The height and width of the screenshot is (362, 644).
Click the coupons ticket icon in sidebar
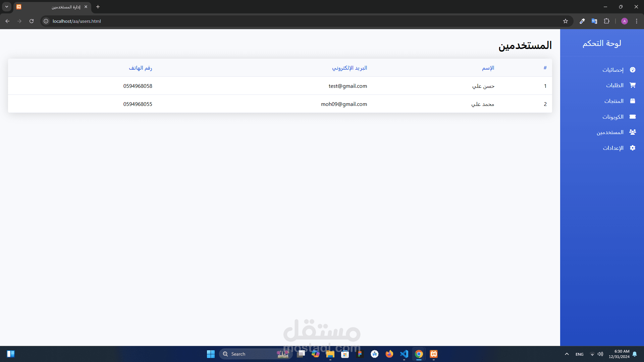633,117
